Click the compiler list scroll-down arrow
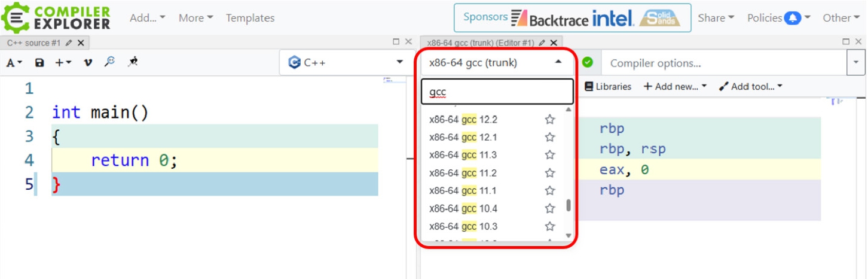 coord(568,236)
